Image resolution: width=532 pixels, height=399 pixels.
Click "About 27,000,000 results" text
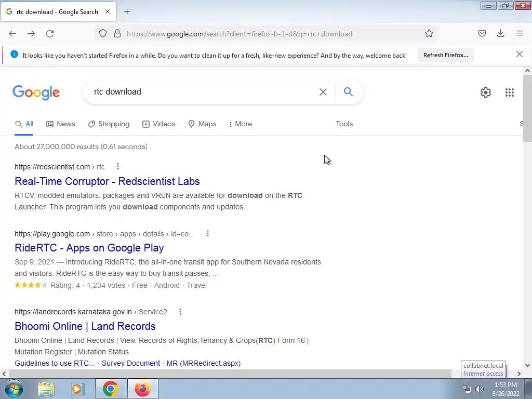click(x=81, y=147)
